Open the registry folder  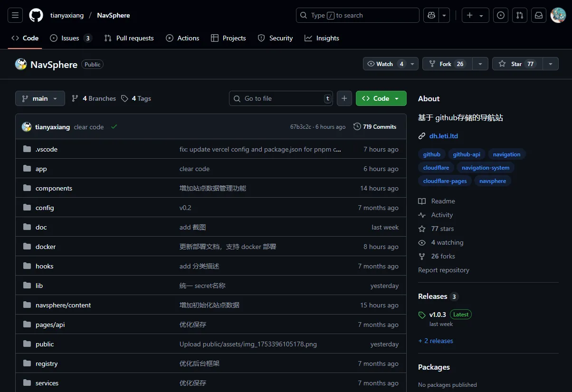click(x=47, y=363)
